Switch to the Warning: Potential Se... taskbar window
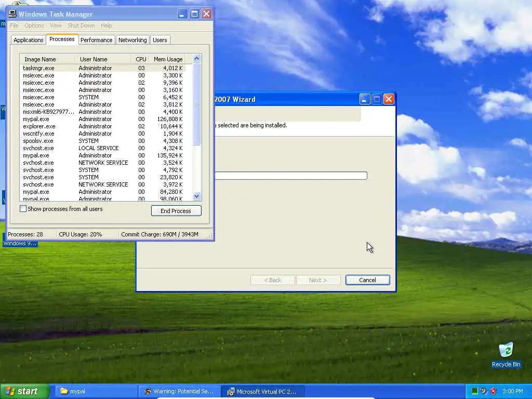532x399 pixels. pyautogui.click(x=179, y=391)
